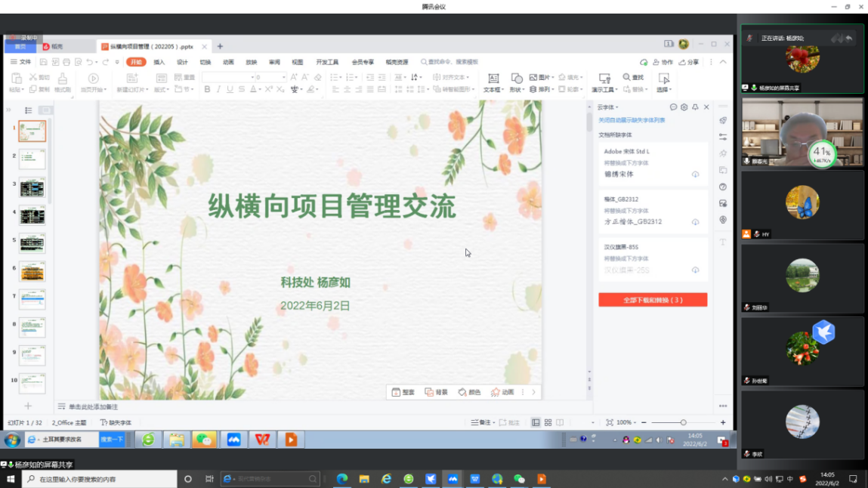
Task: Toggle the notes (备注) pane
Action: [480, 423]
